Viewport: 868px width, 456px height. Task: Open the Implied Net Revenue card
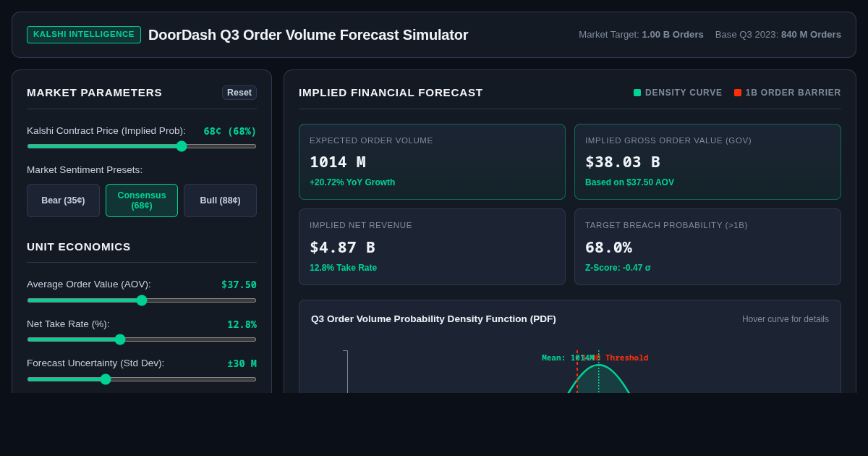click(432, 247)
